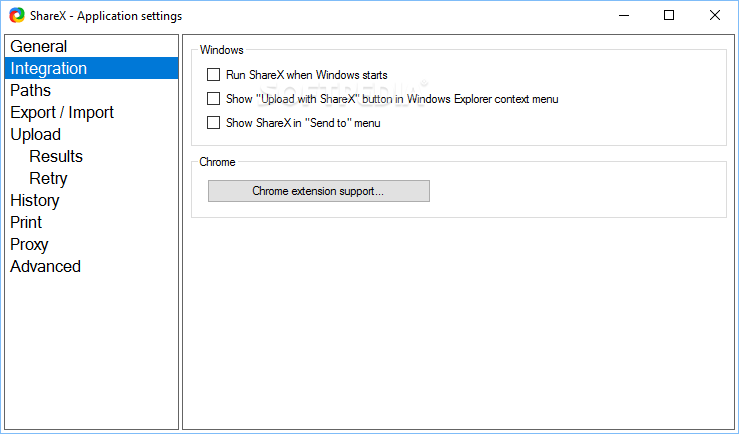Open the Advanced settings section
739x434 pixels.
pos(91,266)
